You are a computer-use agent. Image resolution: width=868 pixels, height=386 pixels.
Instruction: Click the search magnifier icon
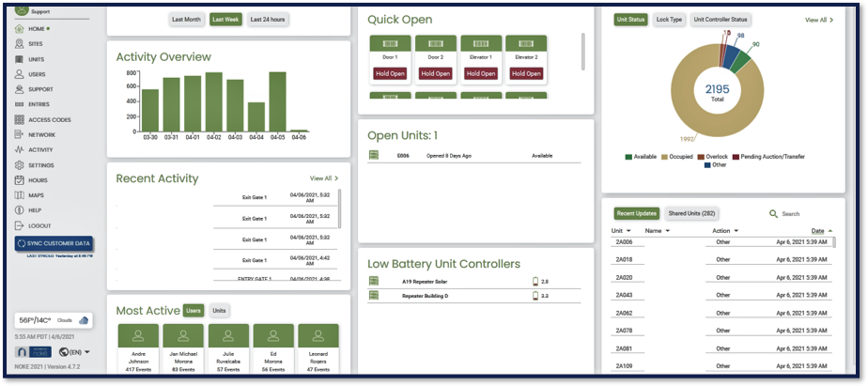(x=773, y=214)
